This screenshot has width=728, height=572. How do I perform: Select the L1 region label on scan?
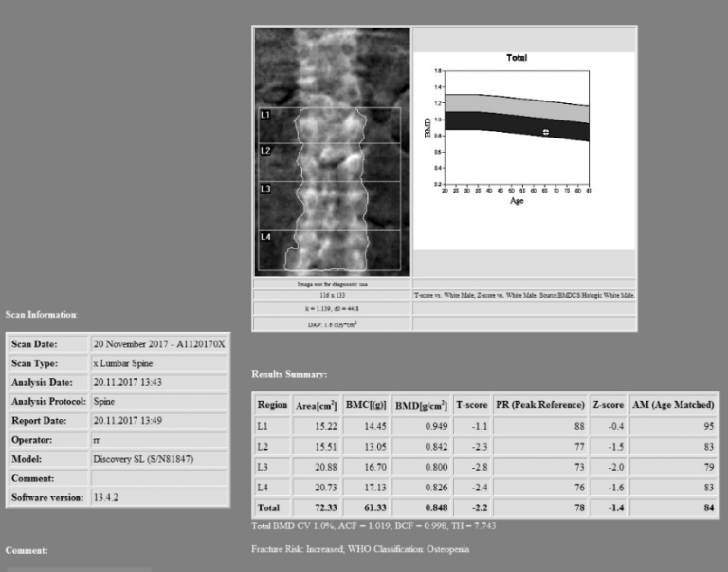[266, 115]
